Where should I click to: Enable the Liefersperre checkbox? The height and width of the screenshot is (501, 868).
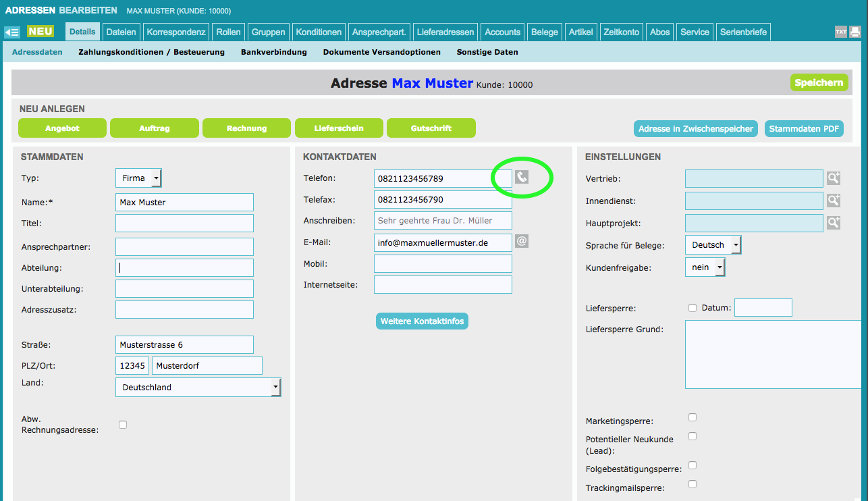[693, 308]
